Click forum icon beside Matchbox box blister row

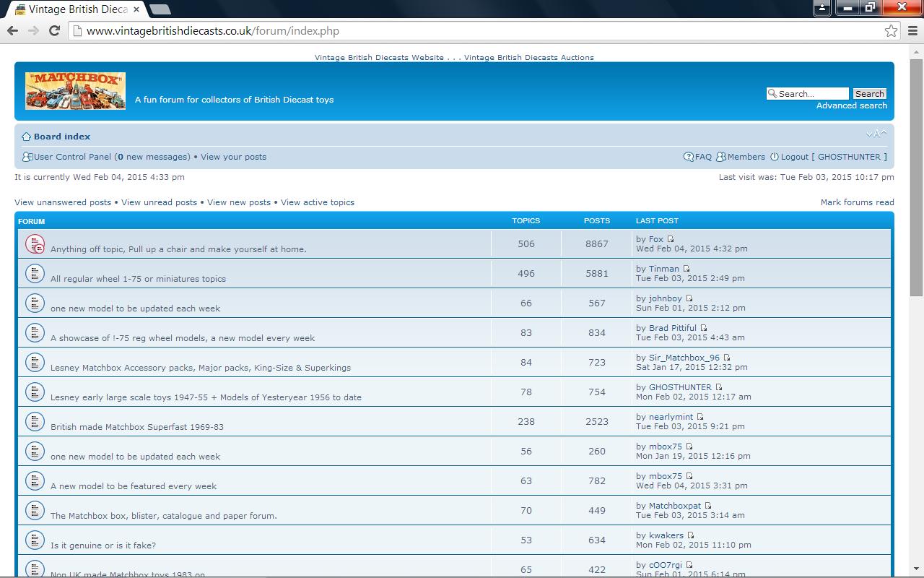point(35,510)
